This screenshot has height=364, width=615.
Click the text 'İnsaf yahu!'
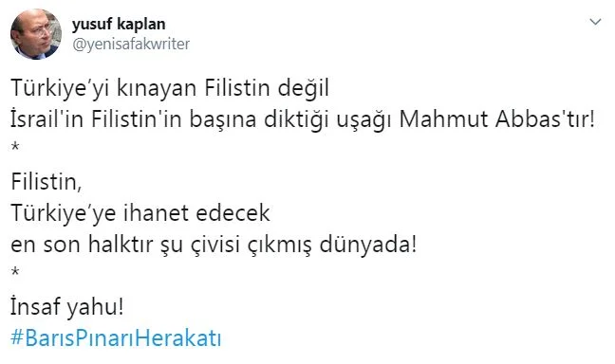[67, 307]
